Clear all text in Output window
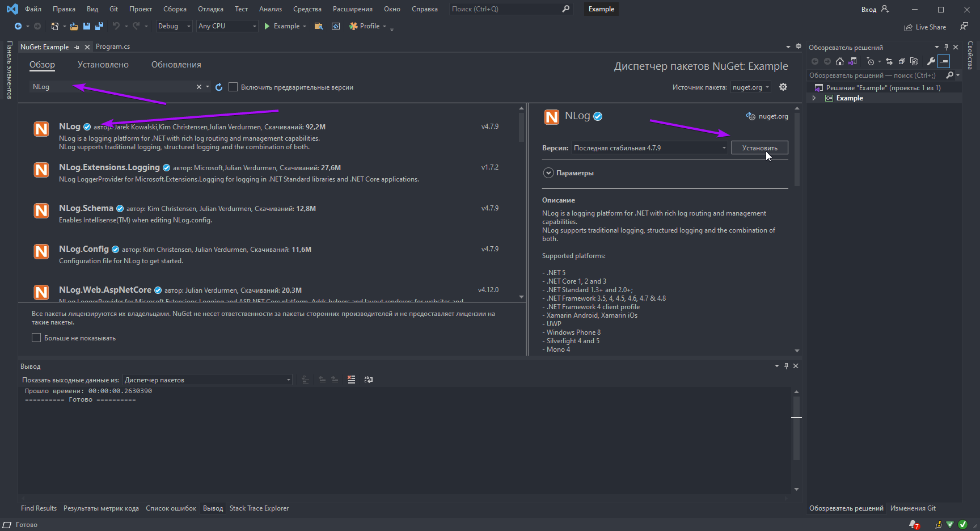Image resolution: width=980 pixels, height=531 pixels. click(x=352, y=380)
